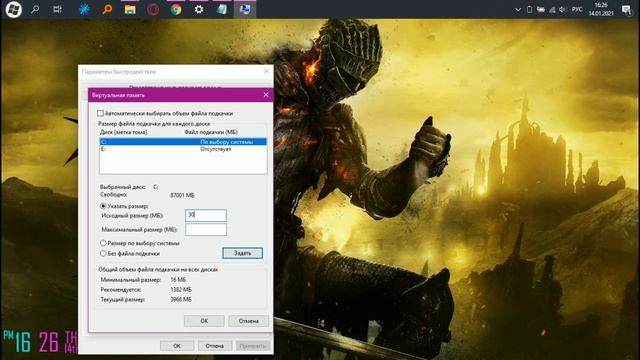Enable automatic paging file size checkbox
640x360 pixels.
coord(100,113)
